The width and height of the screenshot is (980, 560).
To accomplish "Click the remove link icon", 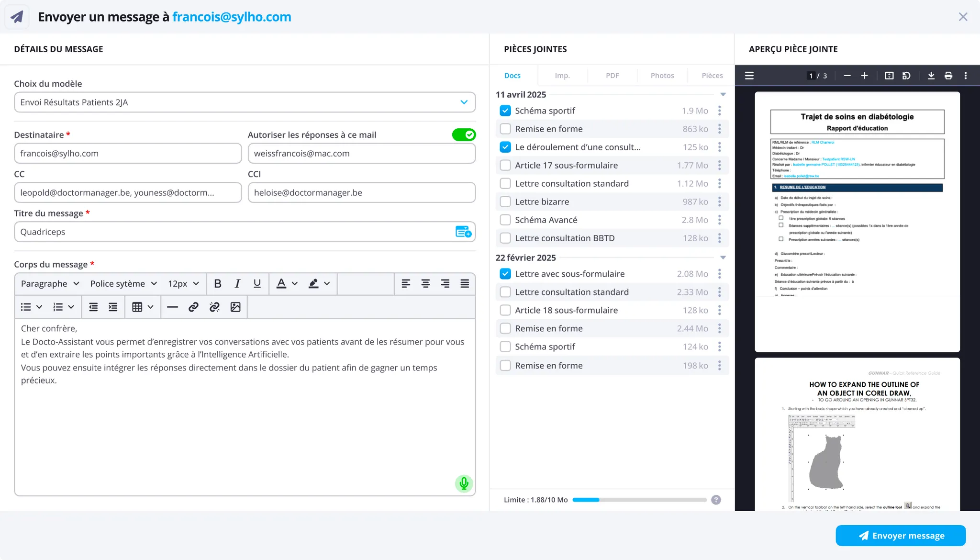I will tap(214, 307).
